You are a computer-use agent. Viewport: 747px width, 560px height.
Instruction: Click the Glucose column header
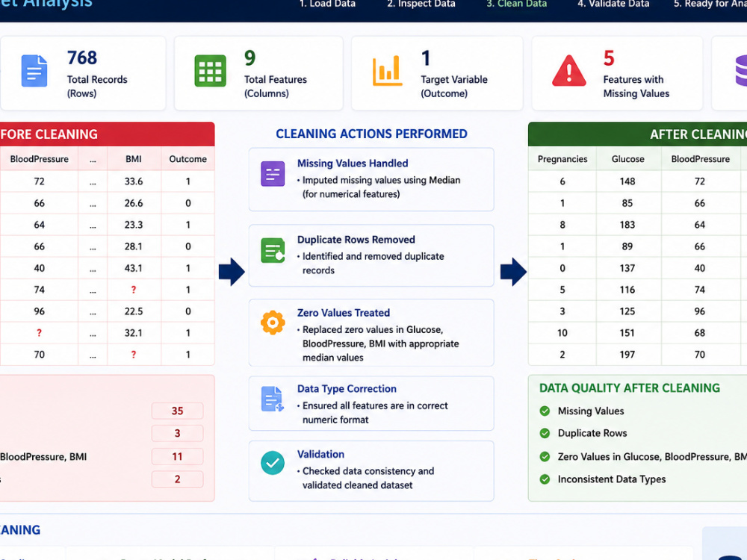coord(628,159)
